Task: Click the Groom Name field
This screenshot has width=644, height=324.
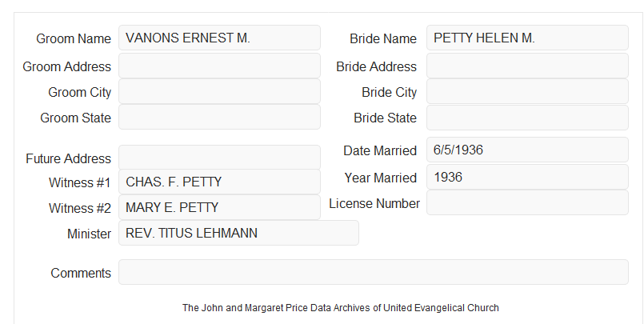Action: pyautogui.click(x=219, y=38)
